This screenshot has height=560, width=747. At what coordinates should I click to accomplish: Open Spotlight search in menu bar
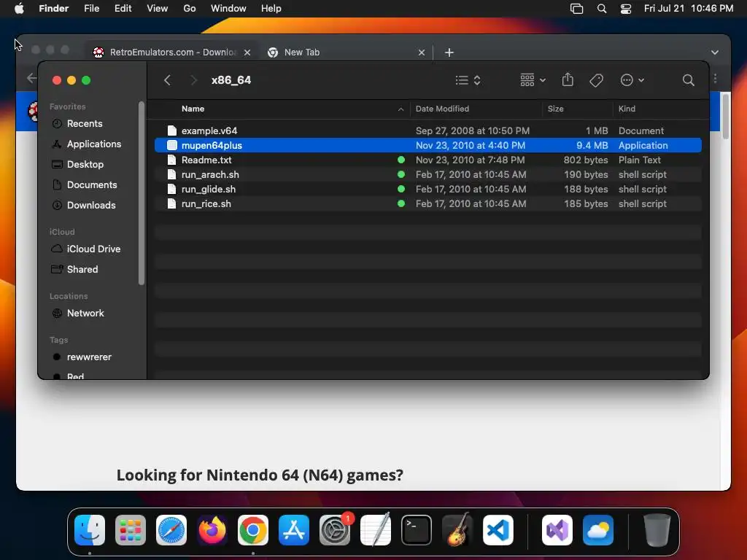[x=602, y=9]
